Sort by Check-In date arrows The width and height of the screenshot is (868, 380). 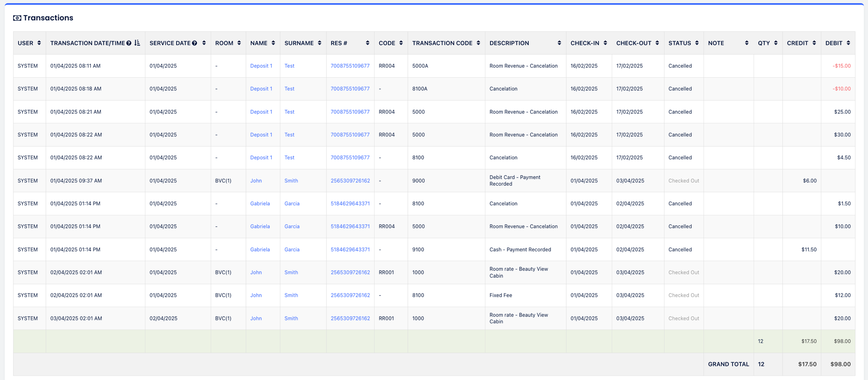tap(605, 43)
